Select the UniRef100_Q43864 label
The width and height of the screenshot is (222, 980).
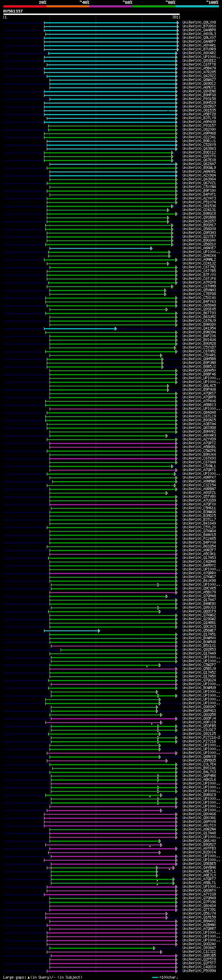point(199,179)
